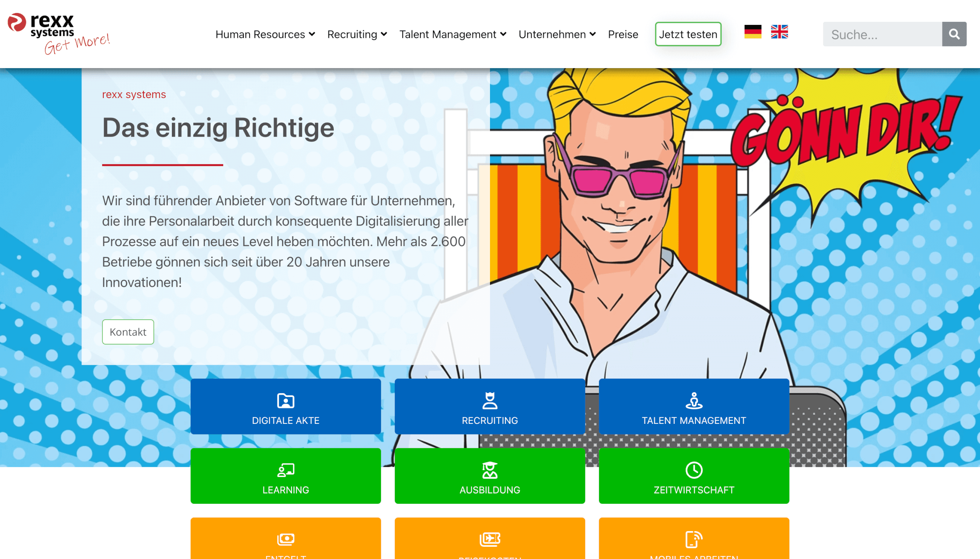Expand the Recruiting menu chevron
The width and height of the screenshot is (980, 559).
click(384, 34)
